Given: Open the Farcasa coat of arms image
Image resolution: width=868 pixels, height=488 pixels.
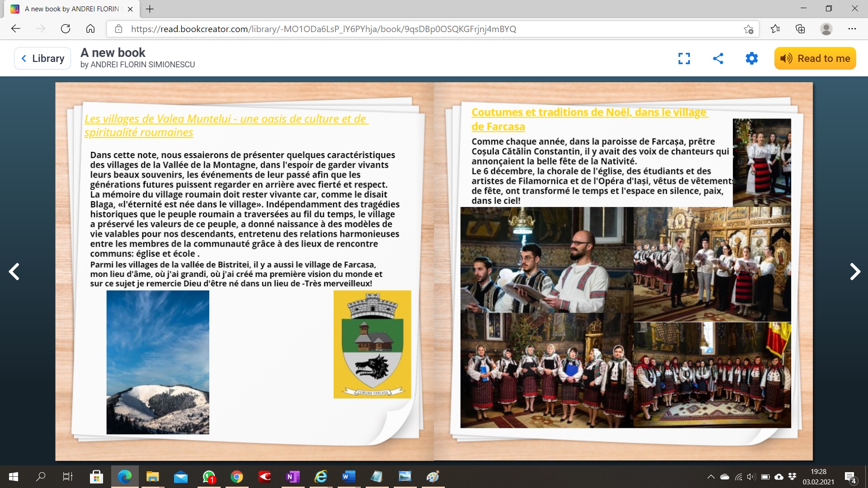Looking at the screenshot, I should click(372, 344).
